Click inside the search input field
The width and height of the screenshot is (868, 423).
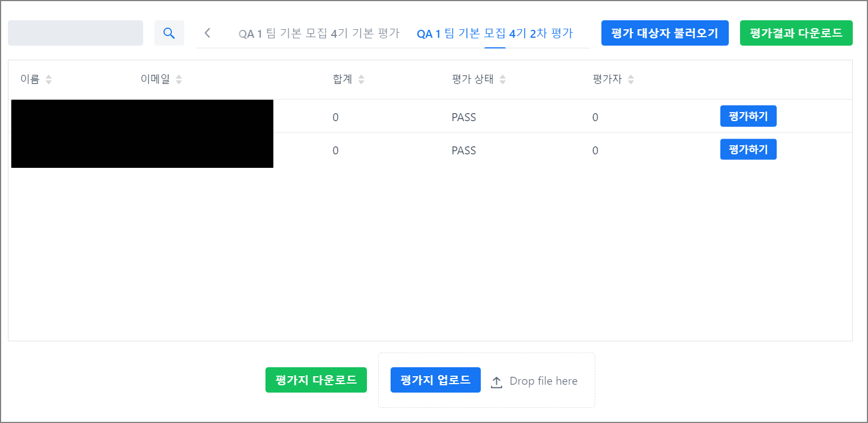click(x=75, y=33)
